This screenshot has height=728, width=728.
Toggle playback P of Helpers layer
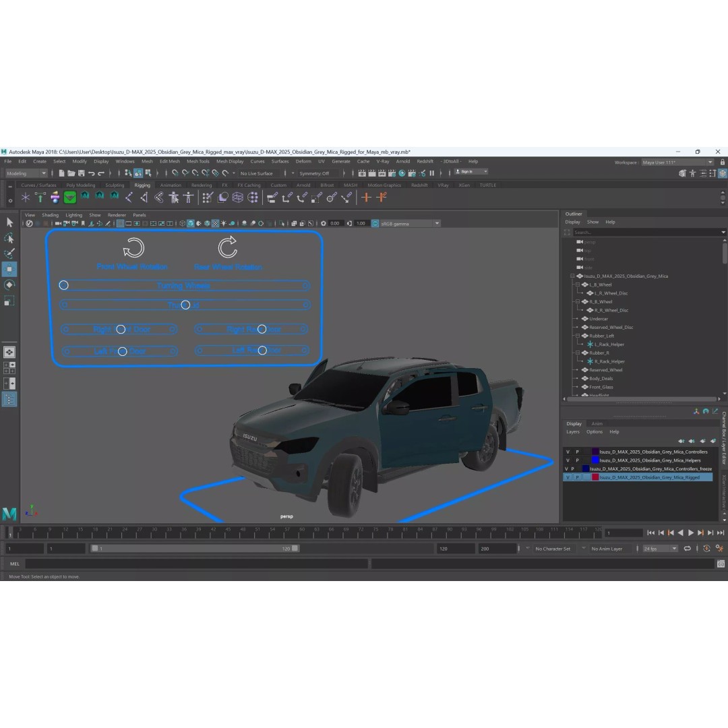(577, 460)
